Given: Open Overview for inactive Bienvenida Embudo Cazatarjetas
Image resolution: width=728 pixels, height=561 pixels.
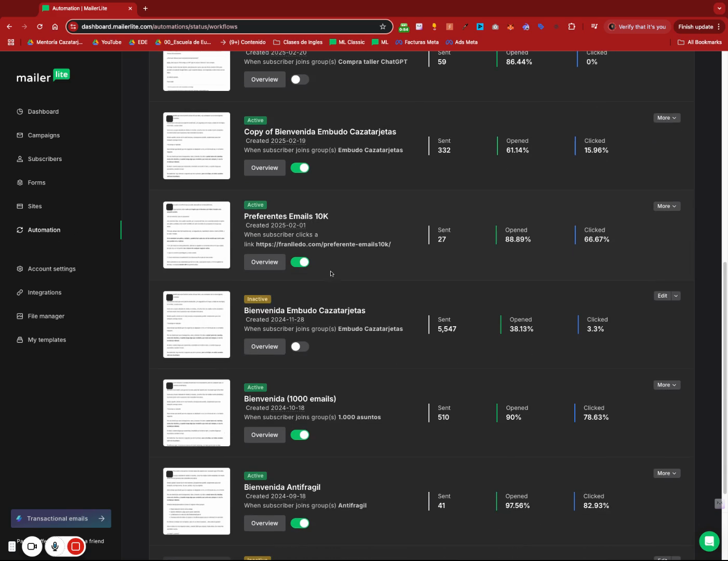Looking at the screenshot, I should (265, 346).
